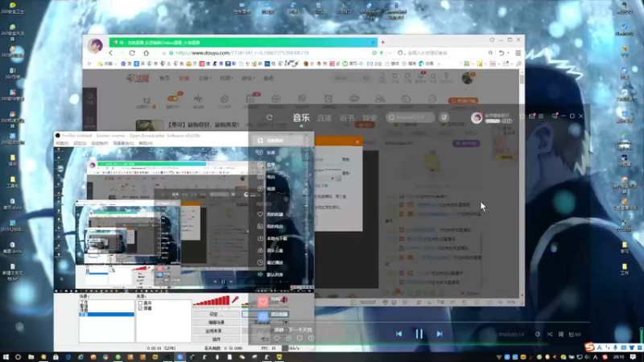This screenshot has width=644, height=362.
Task: Open the browser hamburger menu
Action: coord(518,53)
